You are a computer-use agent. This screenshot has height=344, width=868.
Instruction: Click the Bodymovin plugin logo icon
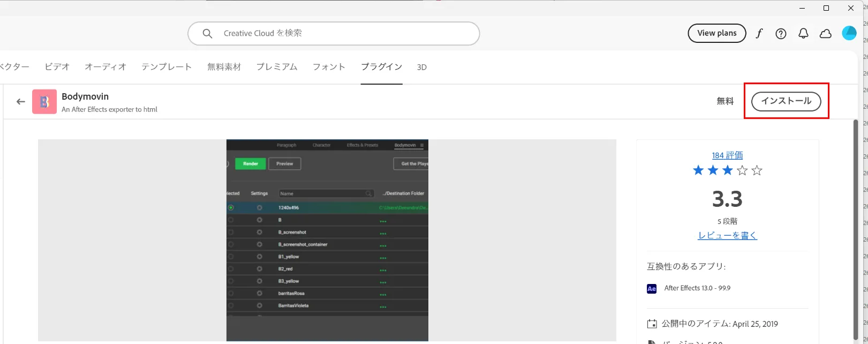pos(44,101)
